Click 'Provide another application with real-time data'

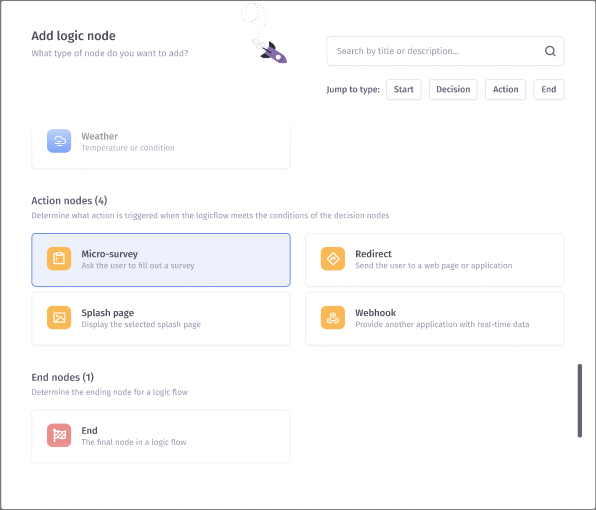442,324
